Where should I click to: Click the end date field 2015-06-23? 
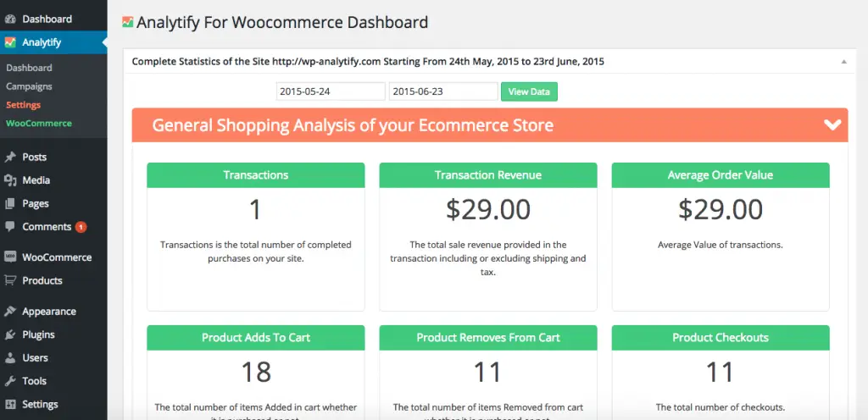tap(443, 91)
